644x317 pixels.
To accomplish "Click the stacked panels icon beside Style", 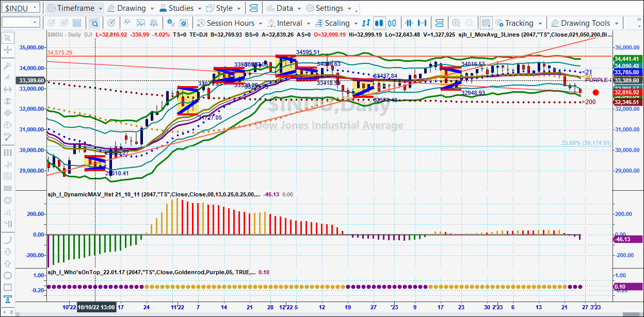I will coord(253,8).
